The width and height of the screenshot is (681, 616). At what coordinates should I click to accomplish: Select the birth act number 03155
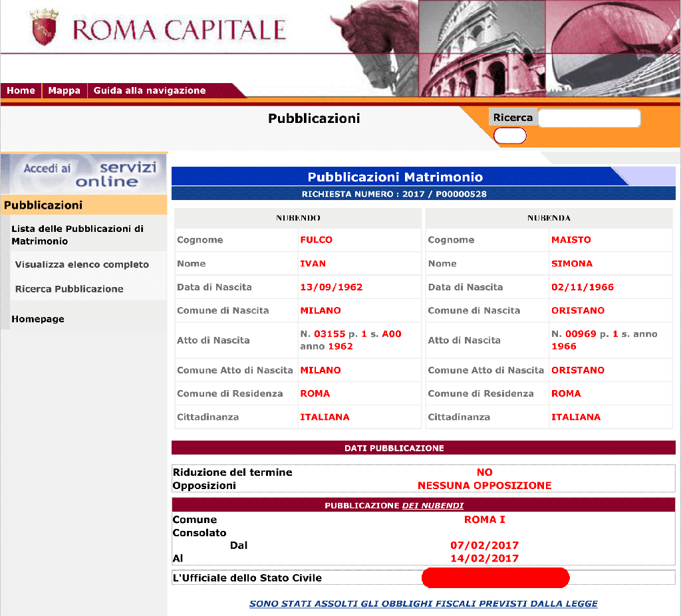[x=330, y=334]
